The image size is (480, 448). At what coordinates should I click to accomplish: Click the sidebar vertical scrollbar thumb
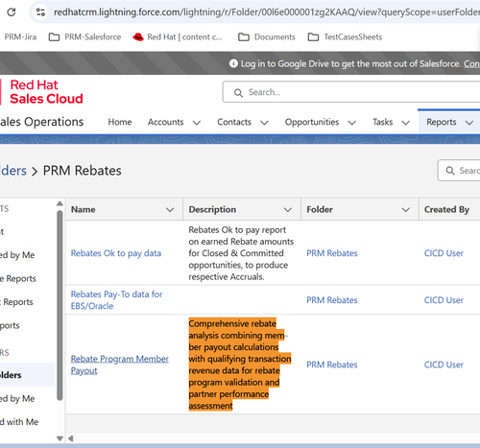tap(60, 305)
